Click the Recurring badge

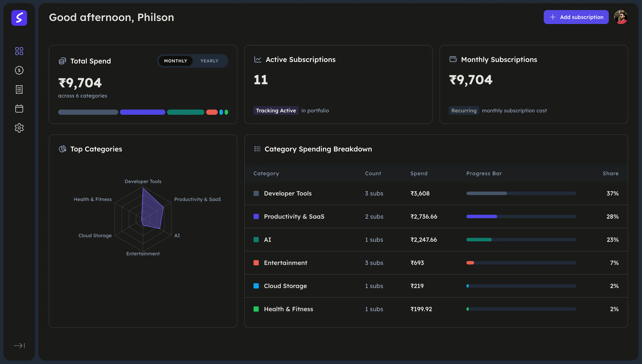click(464, 110)
